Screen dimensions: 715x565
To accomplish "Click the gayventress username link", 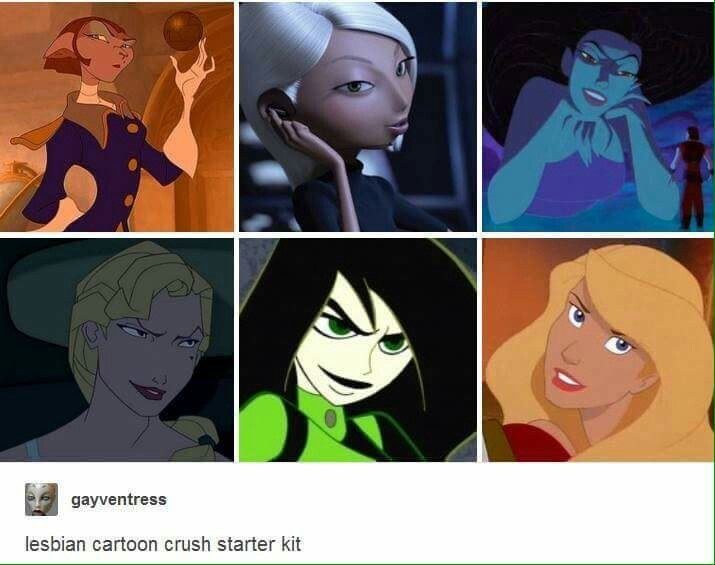I will 119,499.
